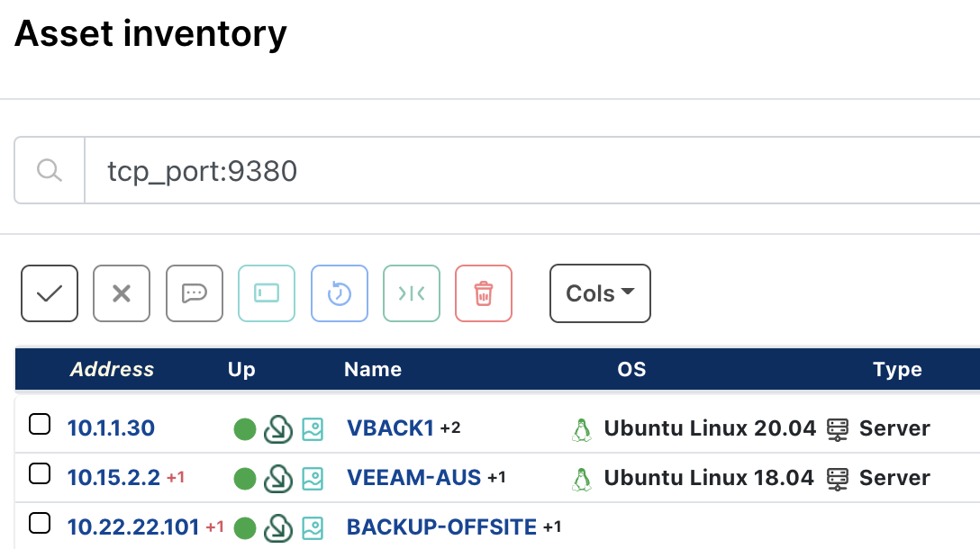Expand the +2 badge next to VBACK1
Image resolution: width=980 pixels, height=549 pixels.
(451, 427)
